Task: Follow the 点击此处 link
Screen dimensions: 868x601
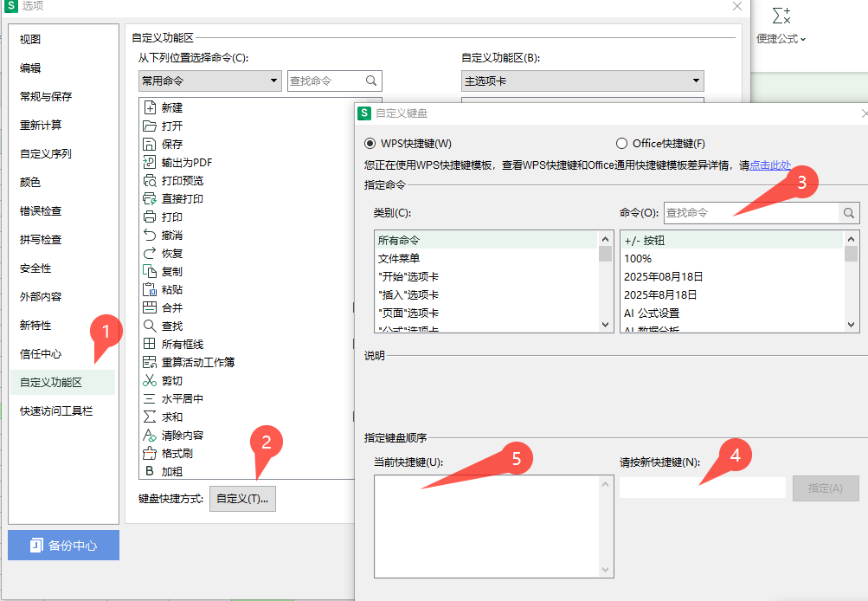Action: (770, 165)
